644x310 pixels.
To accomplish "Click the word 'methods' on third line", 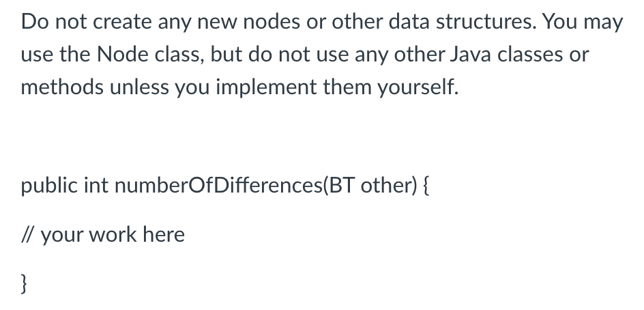I will [x=62, y=87].
